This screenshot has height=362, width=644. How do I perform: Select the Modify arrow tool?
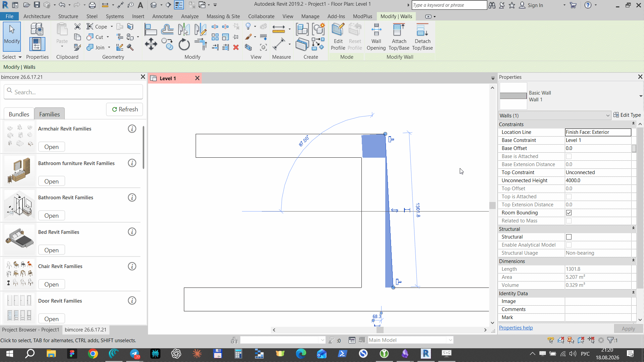point(12,37)
